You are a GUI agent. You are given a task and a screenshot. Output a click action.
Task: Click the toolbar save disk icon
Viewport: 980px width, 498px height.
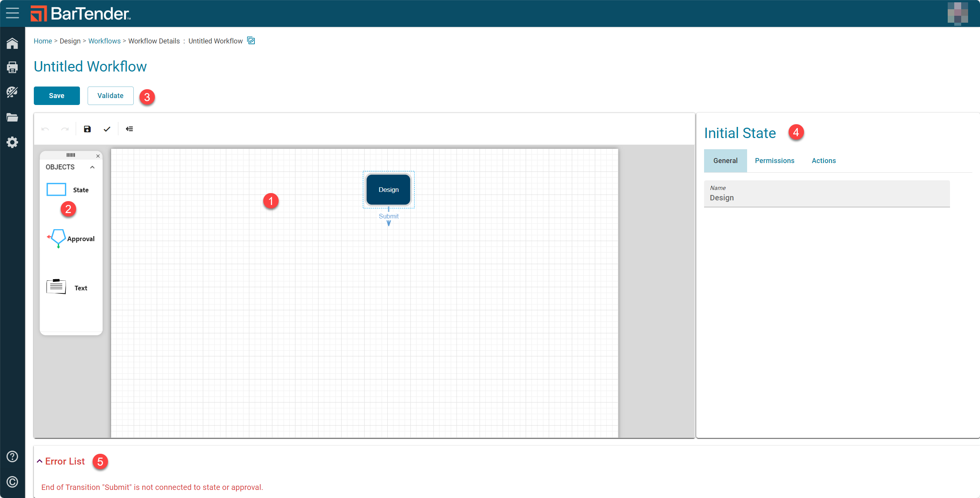[87, 129]
